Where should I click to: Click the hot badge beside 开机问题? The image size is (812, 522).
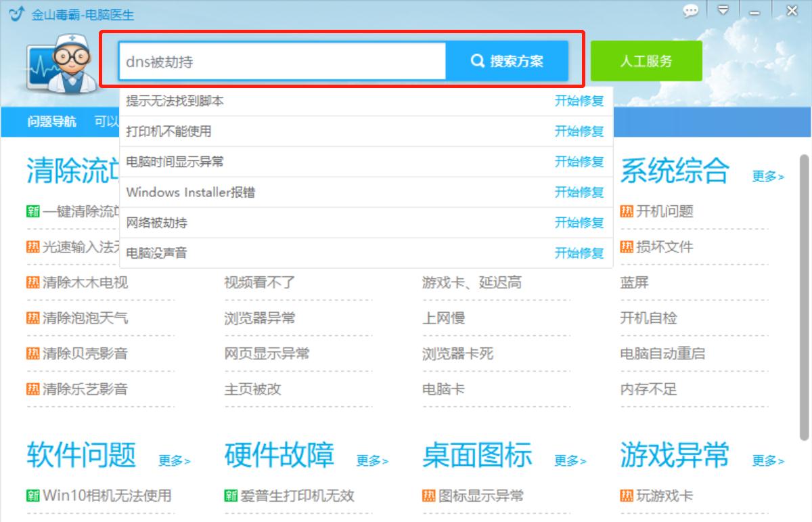pos(627,211)
